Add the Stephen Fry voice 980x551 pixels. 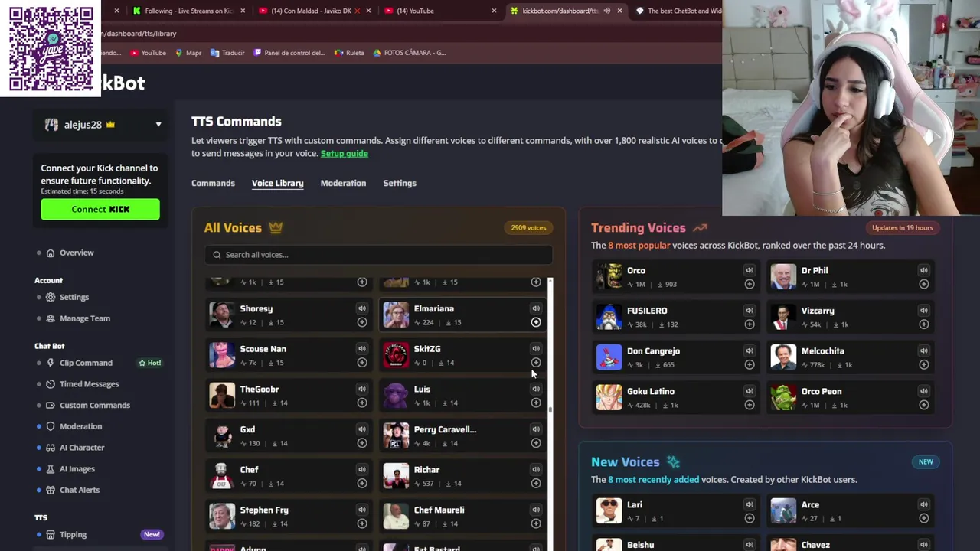pos(362,523)
